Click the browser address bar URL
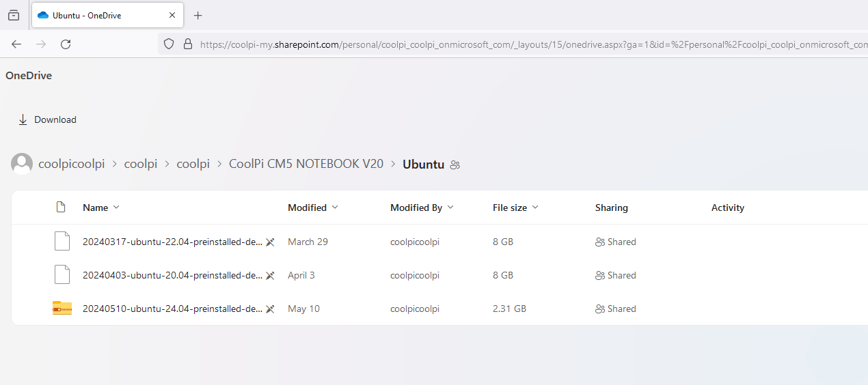This screenshot has height=385, width=868. [533, 44]
